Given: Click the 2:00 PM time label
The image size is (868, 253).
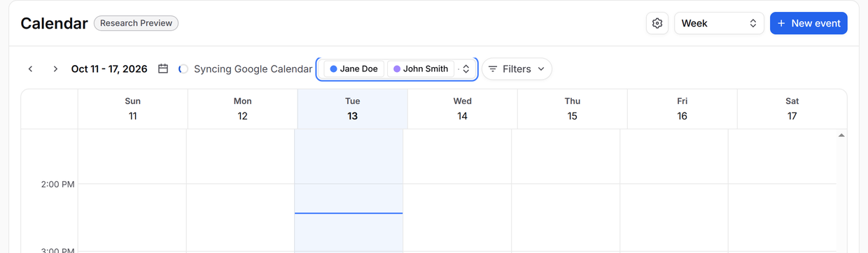Looking at the screenshot, I should (57, 185).
